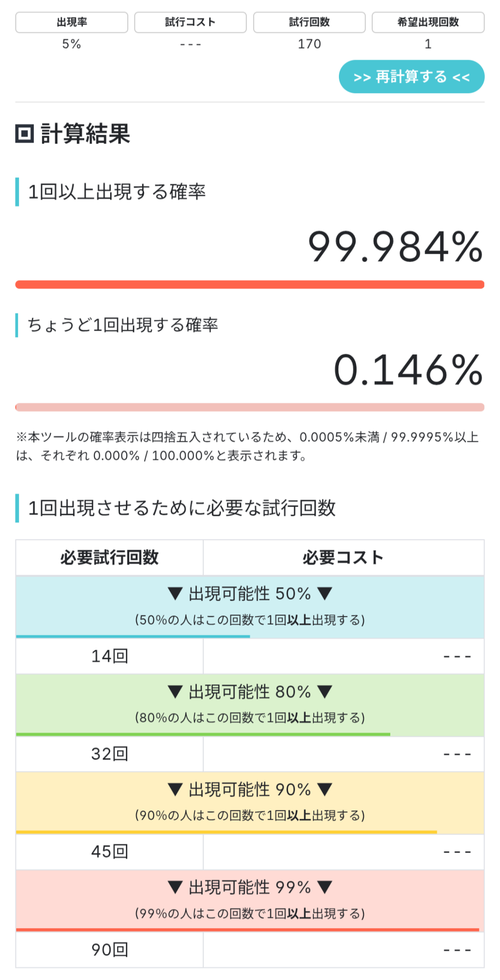The image size is (500, 980).
Task: Select the 出現率 field showing 5%
Action: (71, 44)
